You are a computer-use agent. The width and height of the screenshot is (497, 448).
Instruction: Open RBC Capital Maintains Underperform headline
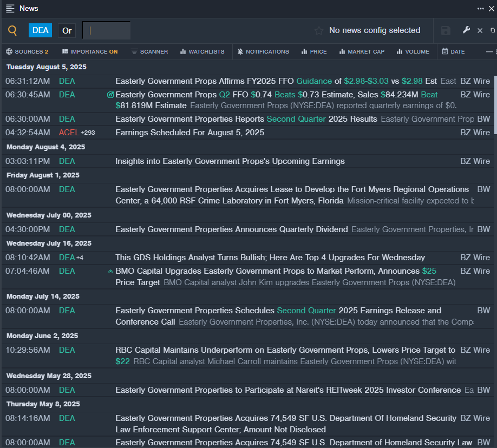coord(285,355)
